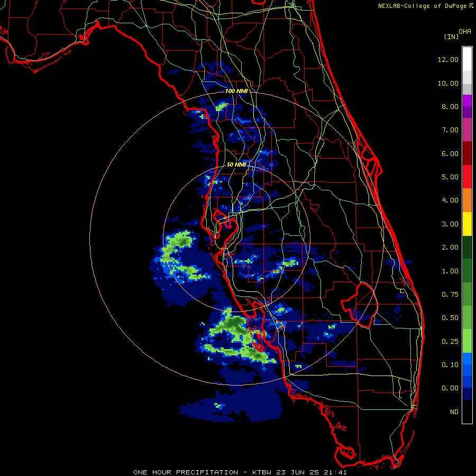Click the 0.00 legend value
476x476 pixels.
tap(450, 388)
